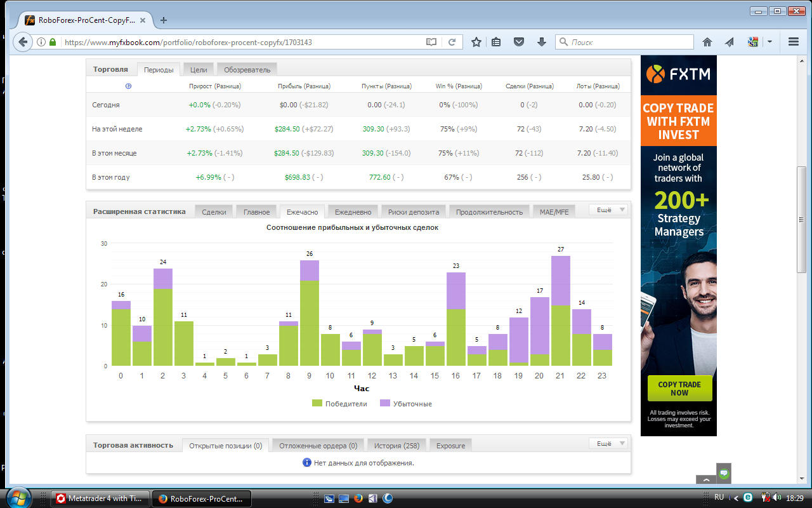Switch to Обозреватель tab
This screenshot has height=508, width=812.
coord(247,70)
